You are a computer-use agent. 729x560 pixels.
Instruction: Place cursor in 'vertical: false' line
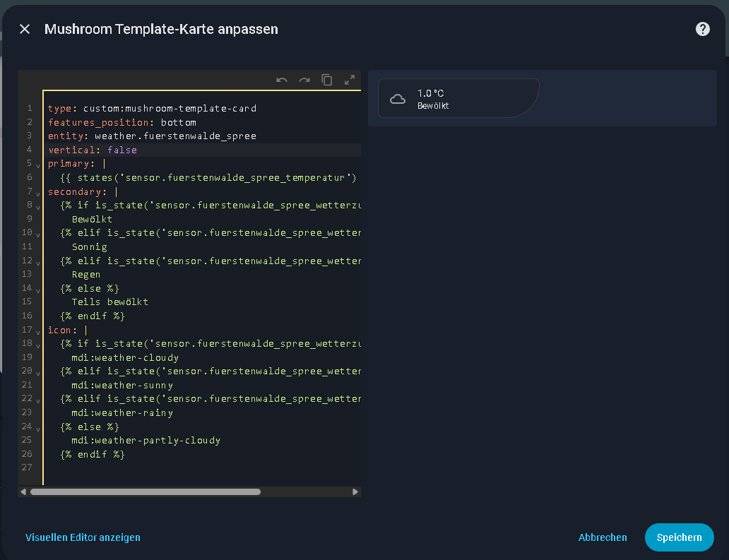click(x=177, y=150)
